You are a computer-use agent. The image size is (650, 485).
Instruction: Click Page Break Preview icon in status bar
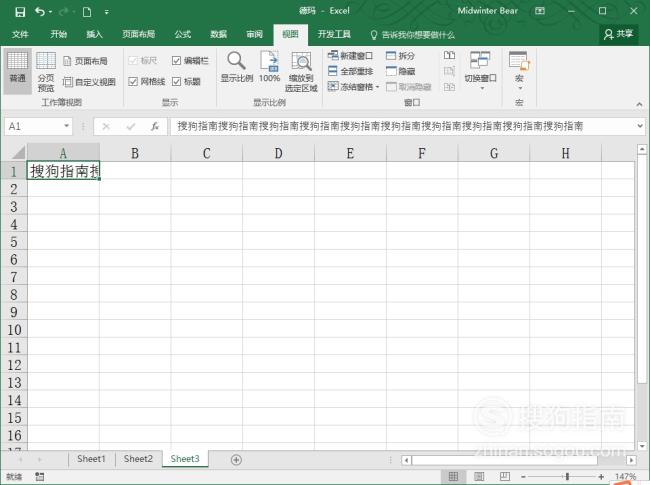click(x=504, y=477)
